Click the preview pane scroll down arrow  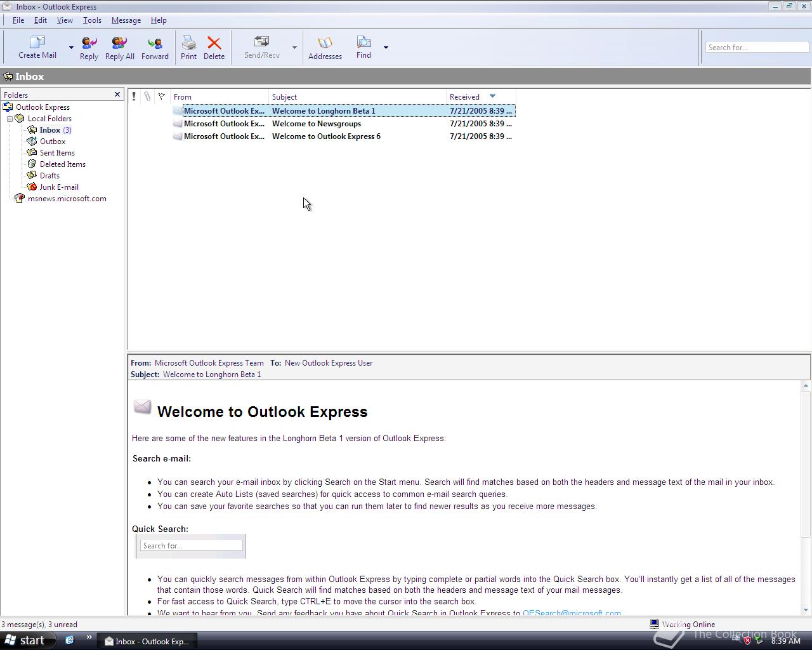click(x=806, y=610)
